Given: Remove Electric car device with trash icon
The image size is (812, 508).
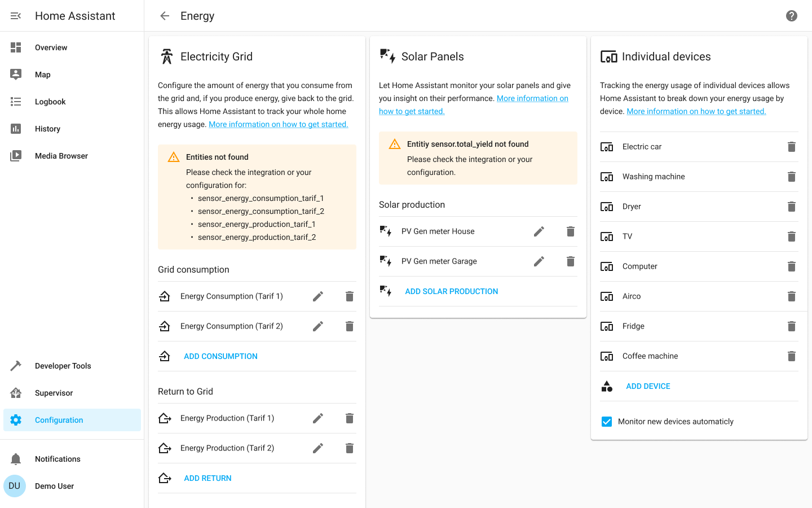Looking at the screenshot, I should pos(792,147).
